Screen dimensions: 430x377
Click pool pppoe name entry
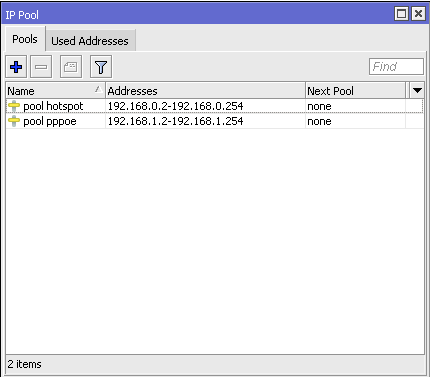tap(50, 122)
